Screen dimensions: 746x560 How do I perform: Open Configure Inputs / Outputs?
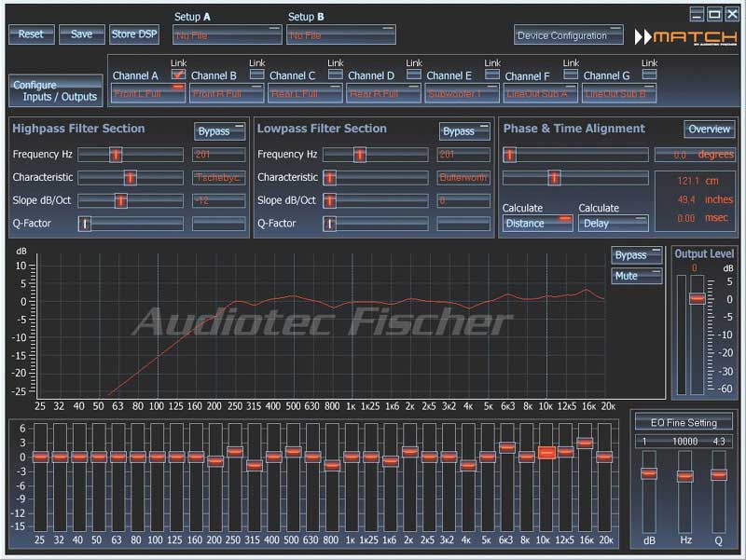(55, 90)
